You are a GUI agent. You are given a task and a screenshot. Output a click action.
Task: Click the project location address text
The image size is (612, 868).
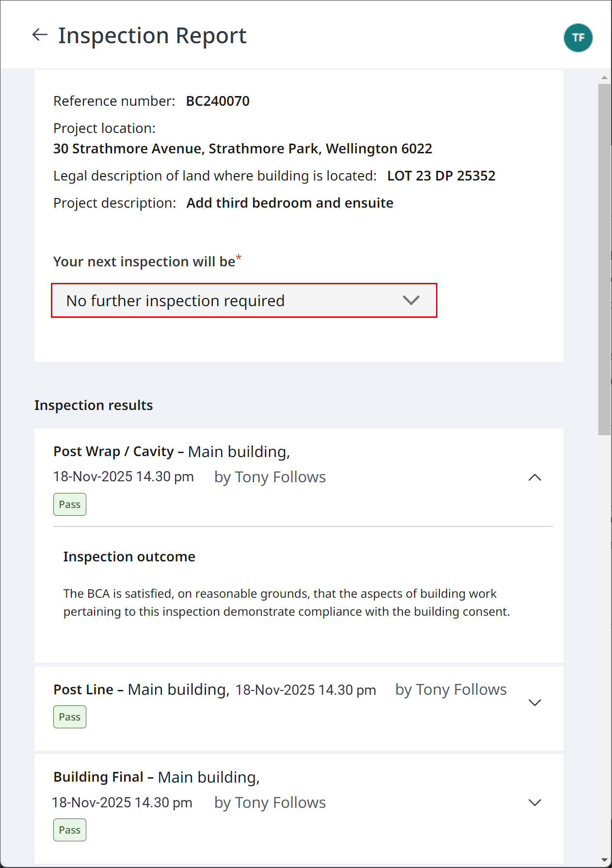[x=242, y=148]
